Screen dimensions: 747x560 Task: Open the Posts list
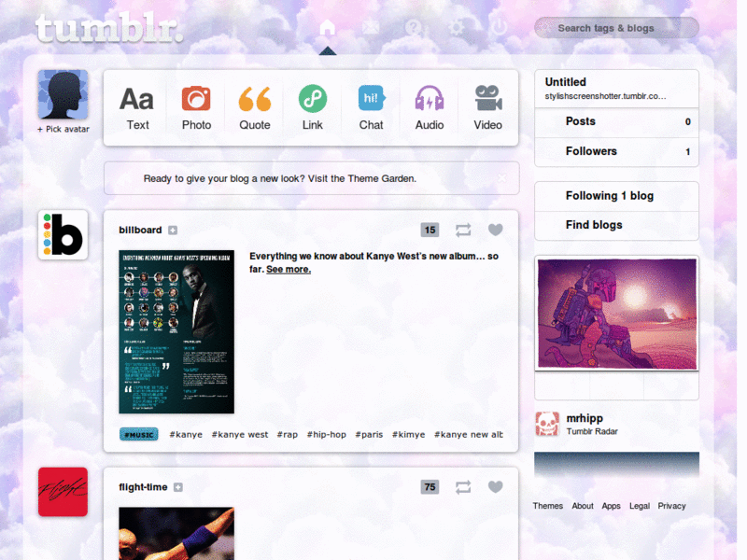pyautogui.click(x=616, y=121)
